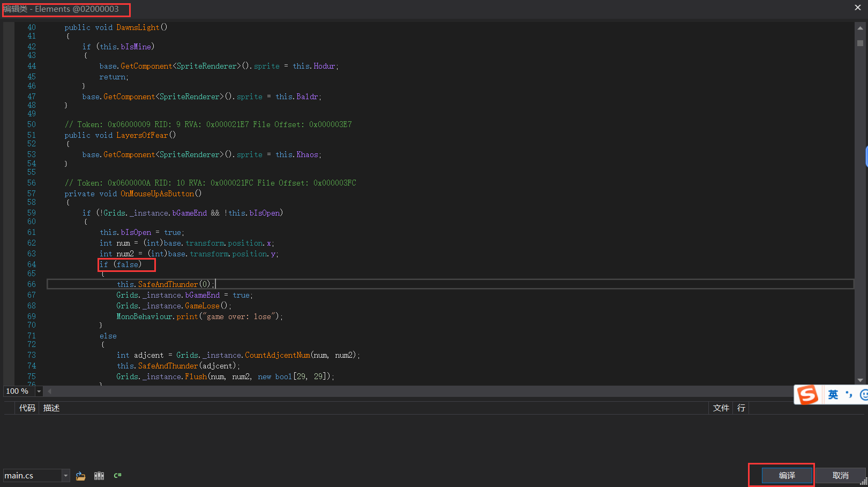Screen dimensions: 868x487
Task: Select the 代码 column header
Action: point(27,408)
